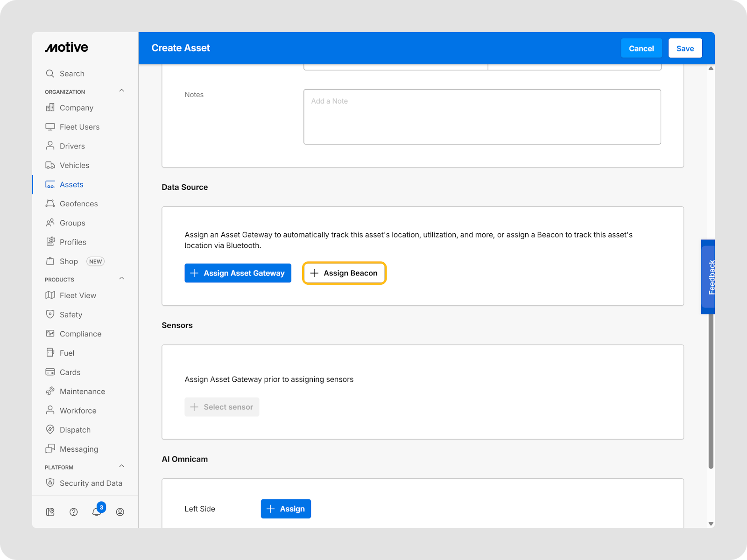This screenshot has width=747, height=560.
Task: Open Maintenance in the sidebar
Action: (x=82, y=392)
